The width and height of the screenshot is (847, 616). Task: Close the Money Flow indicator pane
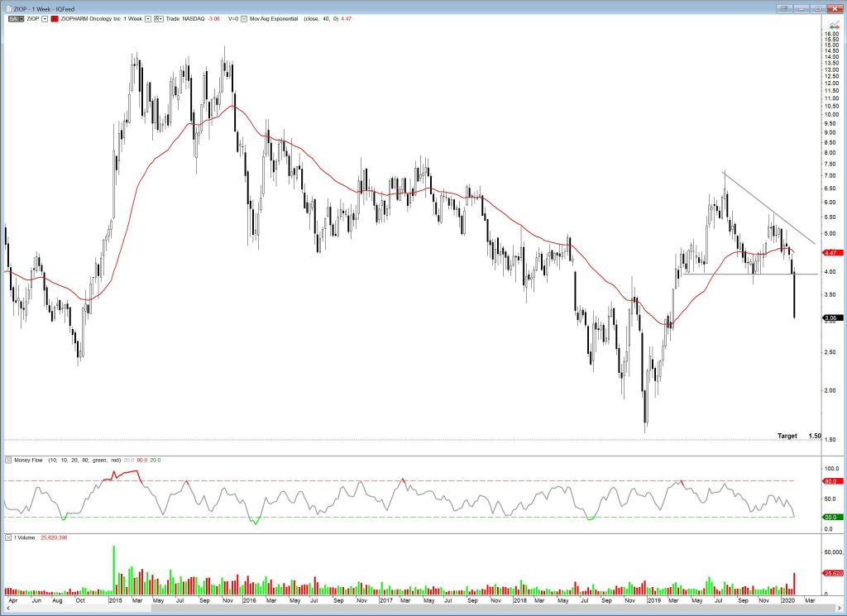(7, 460)
